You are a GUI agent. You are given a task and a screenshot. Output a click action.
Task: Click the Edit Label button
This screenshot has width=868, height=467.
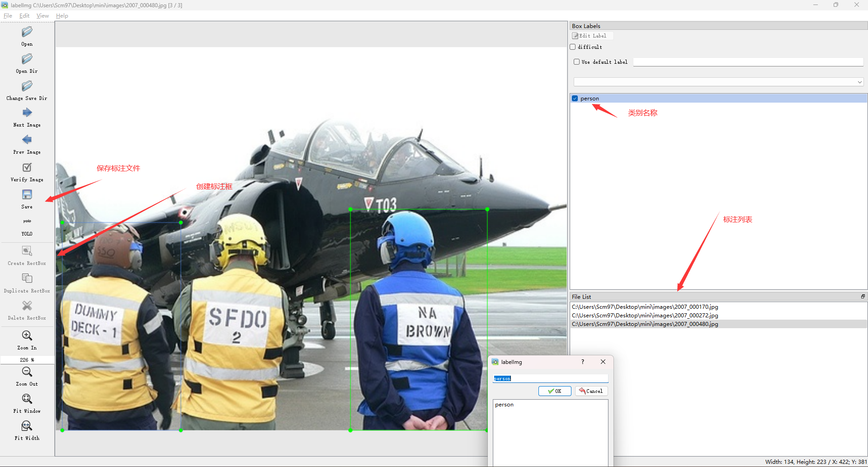(x=592, y=36)
